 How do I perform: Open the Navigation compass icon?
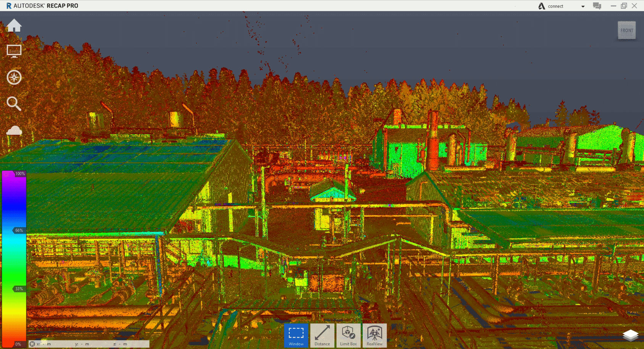pos(14,77)
